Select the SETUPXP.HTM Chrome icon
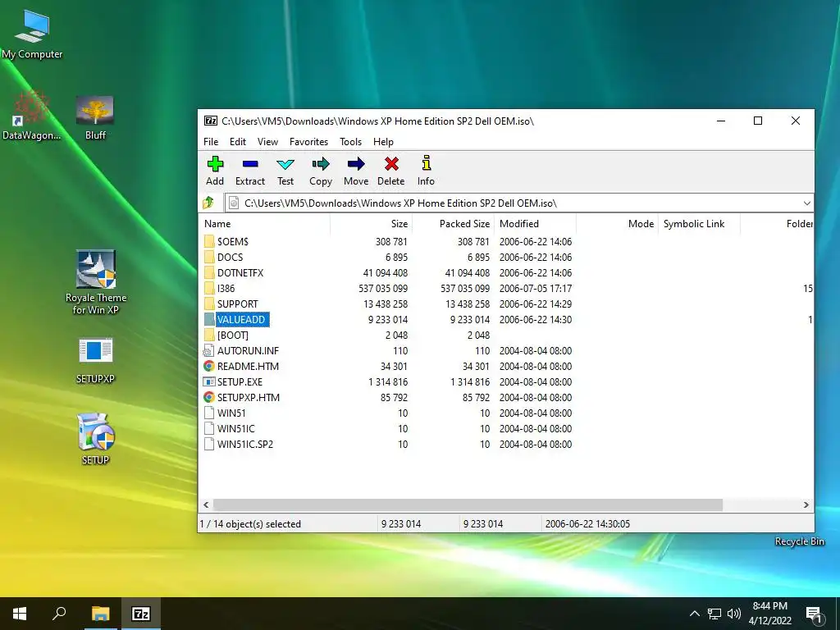The height and width of the screenshot is (630, 840). (x=209, y=398)
